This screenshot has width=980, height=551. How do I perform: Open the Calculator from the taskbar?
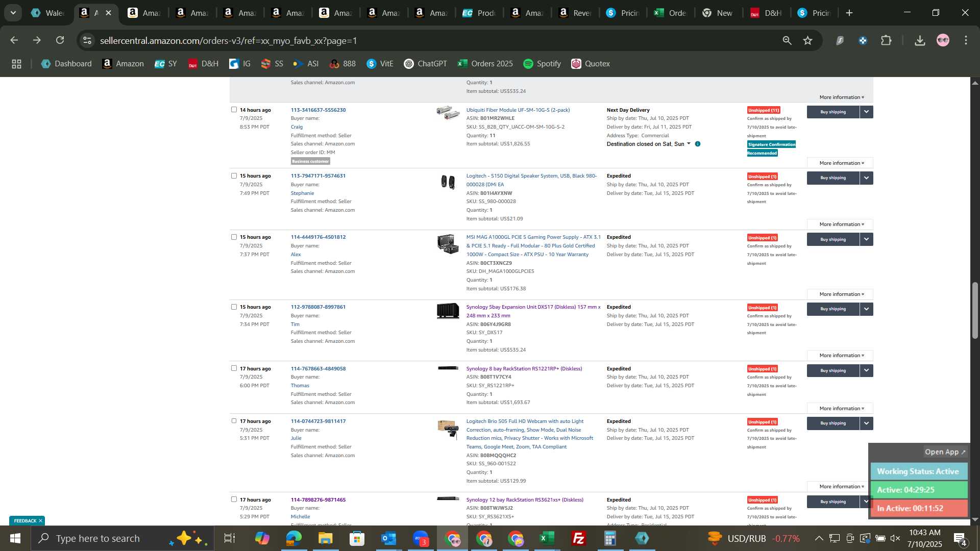(x=610, y=538)
